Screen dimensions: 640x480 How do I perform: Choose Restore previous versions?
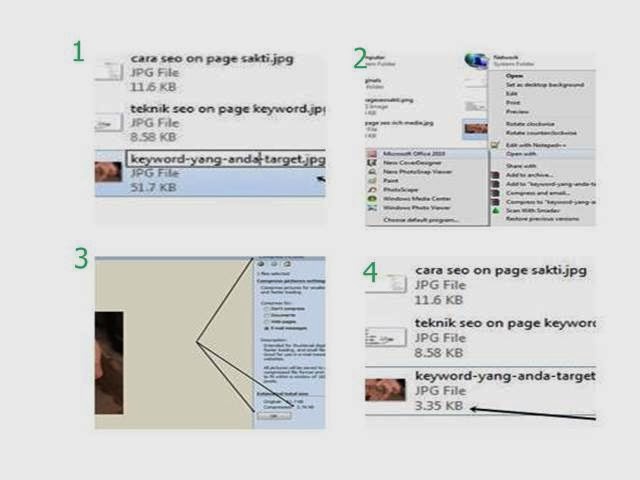(542, 219)
